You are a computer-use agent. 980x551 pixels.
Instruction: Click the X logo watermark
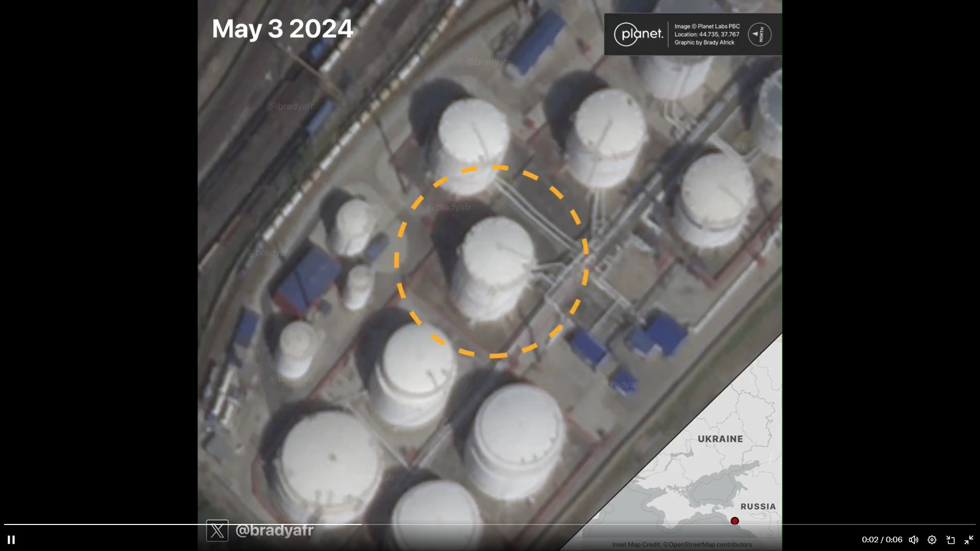tap(217, 531)
